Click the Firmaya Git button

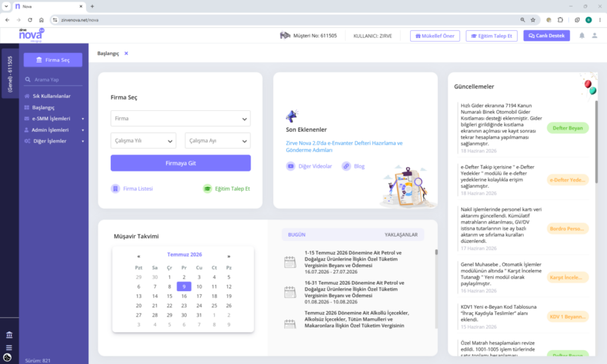(x=180, y=163)
